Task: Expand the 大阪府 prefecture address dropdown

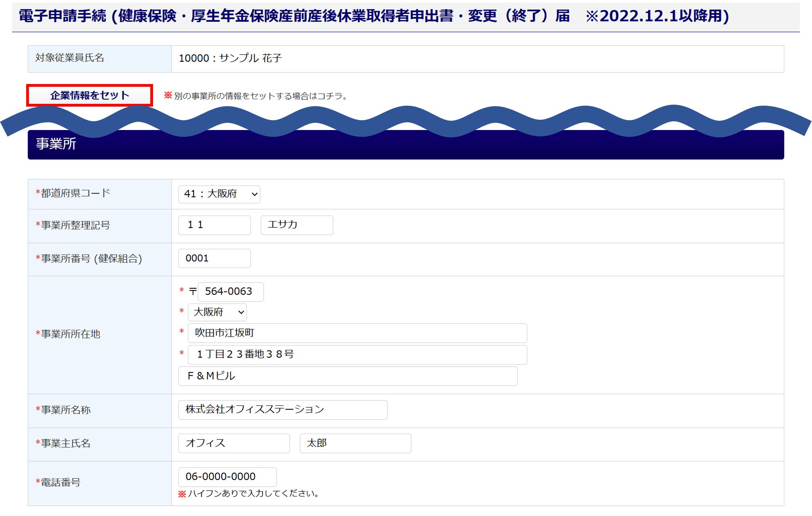Action: click(217, 313)
